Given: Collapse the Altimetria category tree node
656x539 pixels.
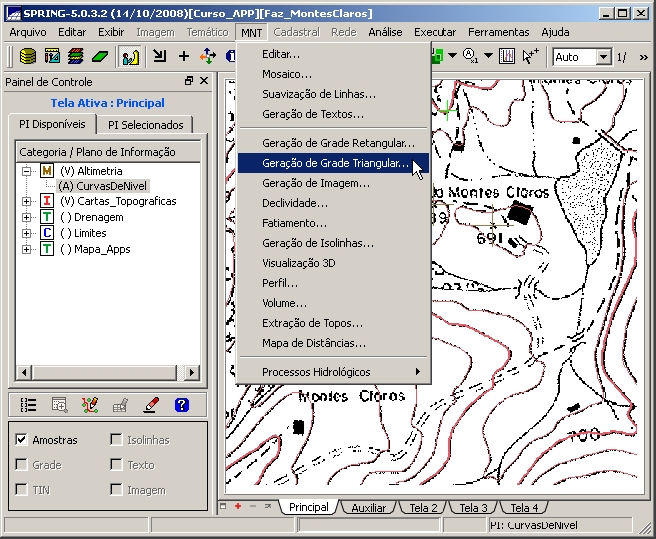Looking at the screenshot, I should pyautogui.click(x=27, y=171).
